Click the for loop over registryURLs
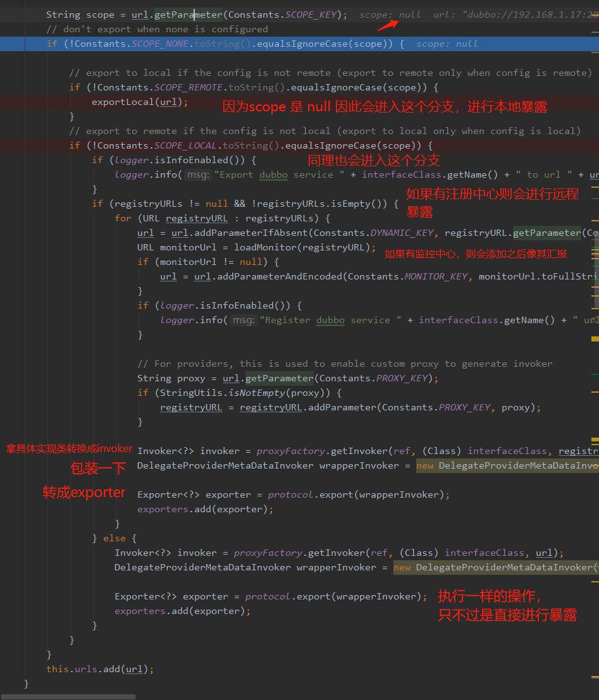The height and width of the screenshot is (700, 599). point(223,218)
